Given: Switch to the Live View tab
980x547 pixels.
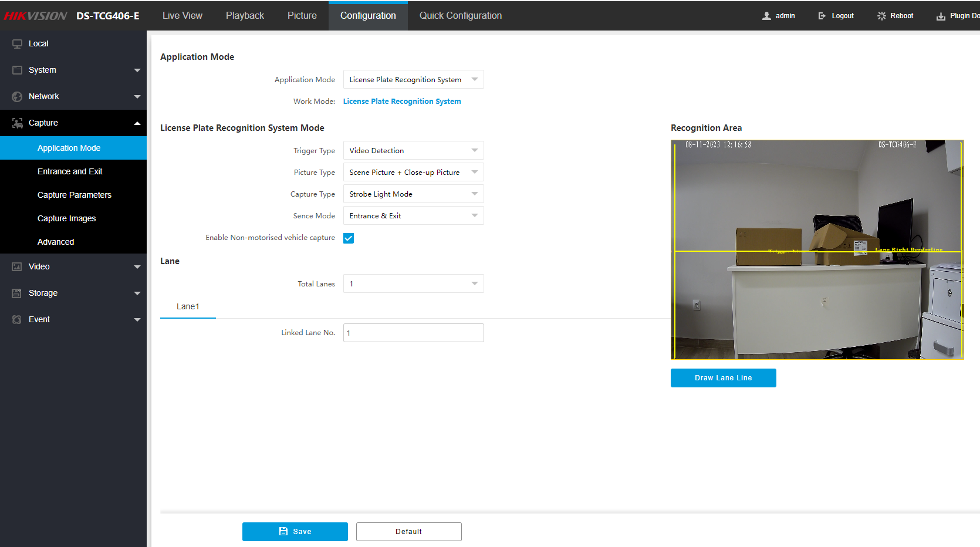Looking at the screenshot, I should coord(183,16).
